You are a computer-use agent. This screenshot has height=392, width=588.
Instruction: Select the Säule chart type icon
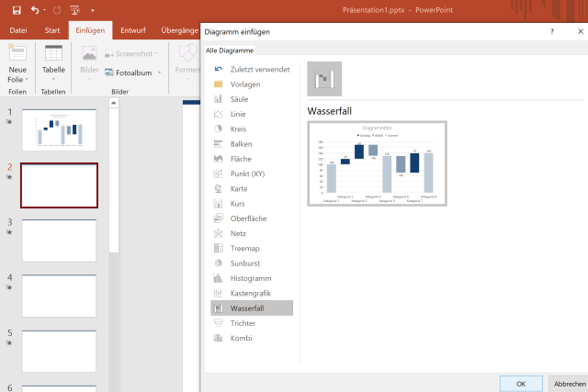point(219,99)
